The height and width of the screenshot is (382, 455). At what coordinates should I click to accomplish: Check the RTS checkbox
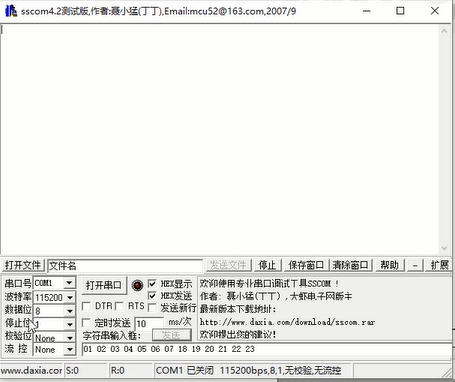[119, 306]
